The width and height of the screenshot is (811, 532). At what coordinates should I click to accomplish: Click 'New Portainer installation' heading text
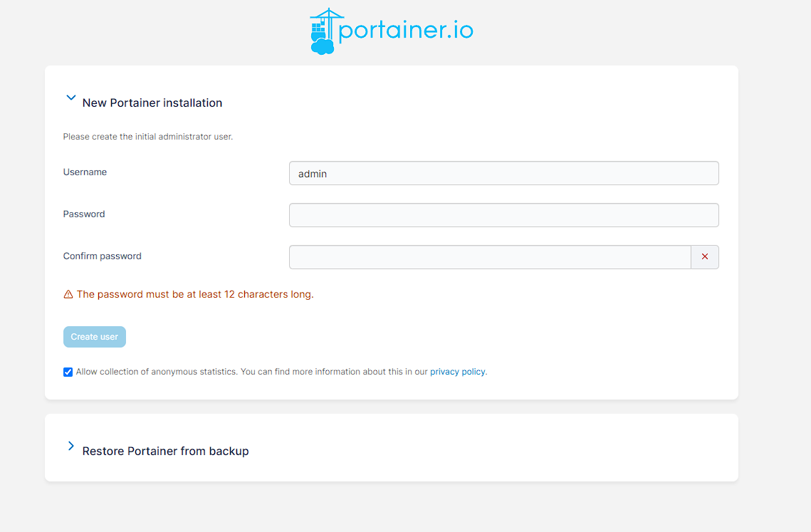[x=152, y=103]
